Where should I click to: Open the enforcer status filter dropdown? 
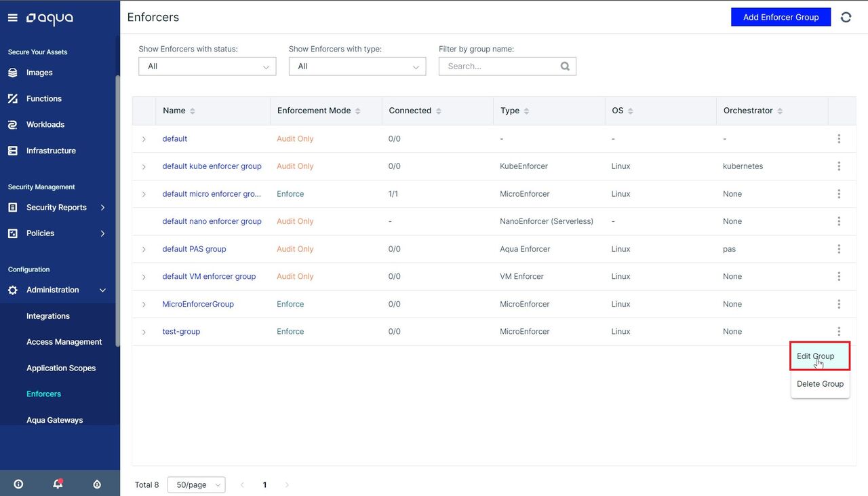[x=208, y=66]
